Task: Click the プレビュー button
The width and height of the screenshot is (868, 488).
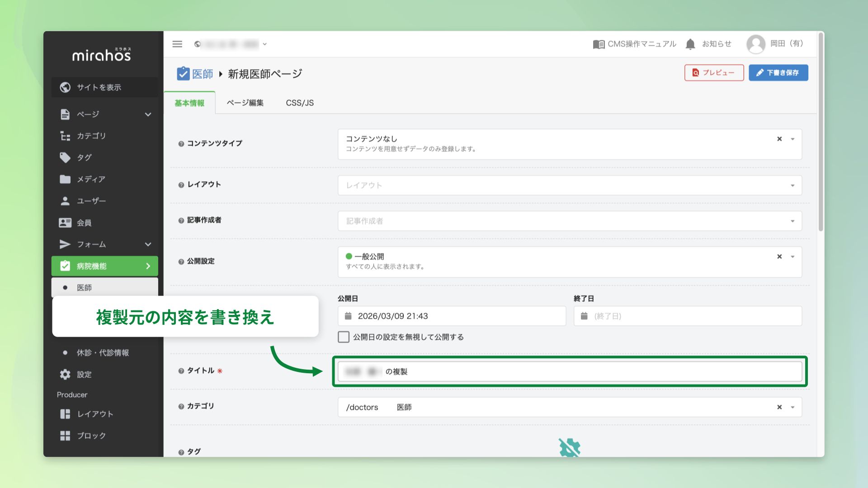Action: click(714, 73)
